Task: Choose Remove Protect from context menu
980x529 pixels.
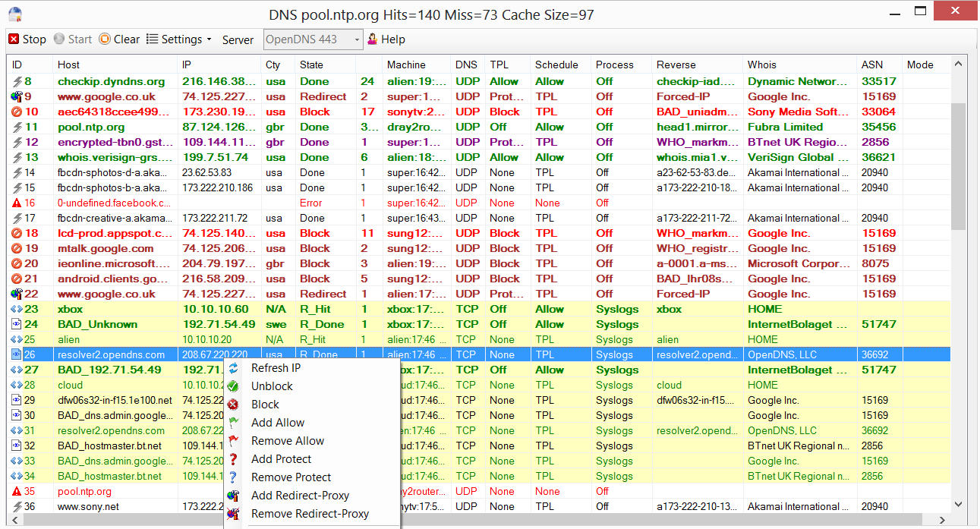Action: (x=291, y=477)
